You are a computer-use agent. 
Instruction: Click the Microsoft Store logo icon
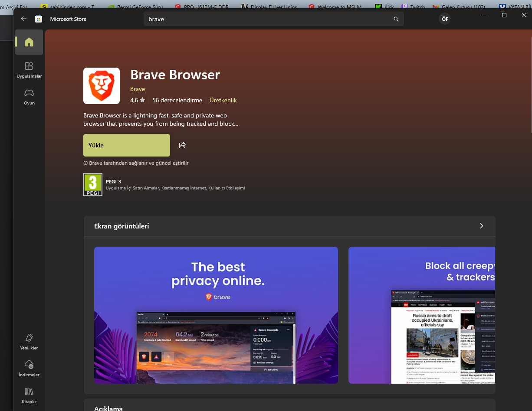(x=38, y=19)
